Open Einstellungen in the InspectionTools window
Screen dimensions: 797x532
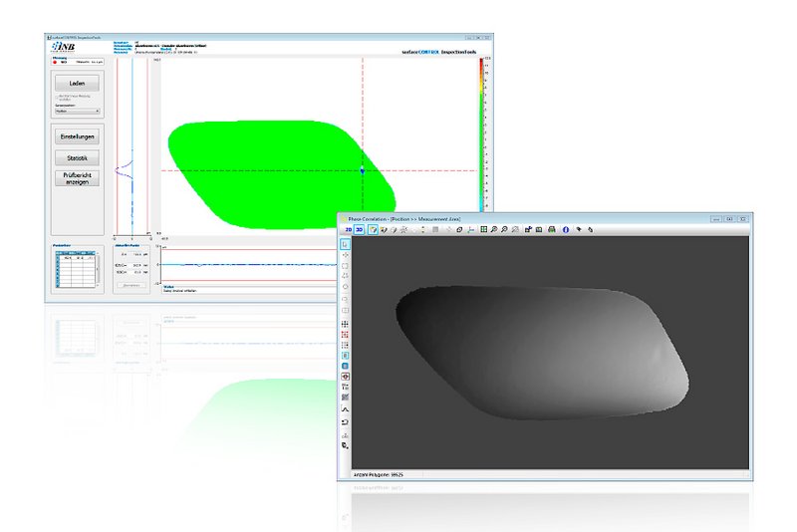pos(77,136)
